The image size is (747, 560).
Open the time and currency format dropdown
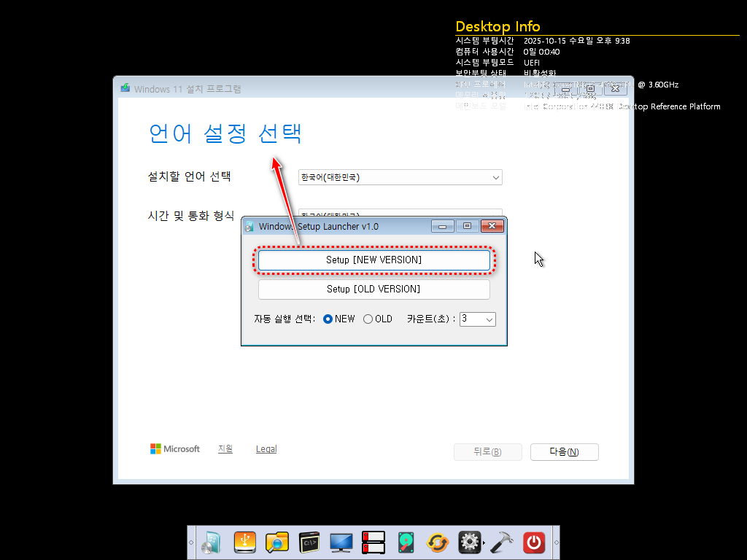click(x=400, y=212)
